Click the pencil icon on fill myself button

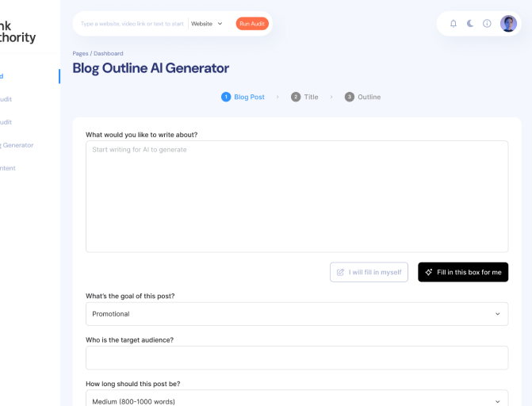coord(341,272)
